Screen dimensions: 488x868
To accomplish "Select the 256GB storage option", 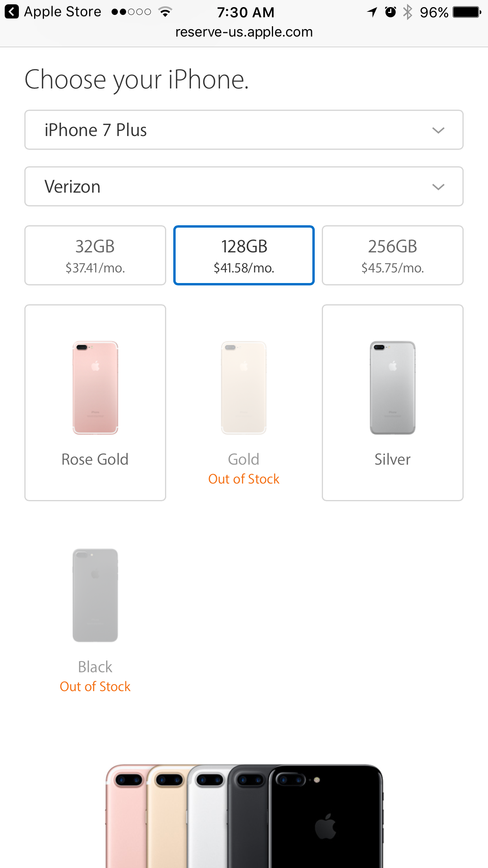I will coord(393,255).
